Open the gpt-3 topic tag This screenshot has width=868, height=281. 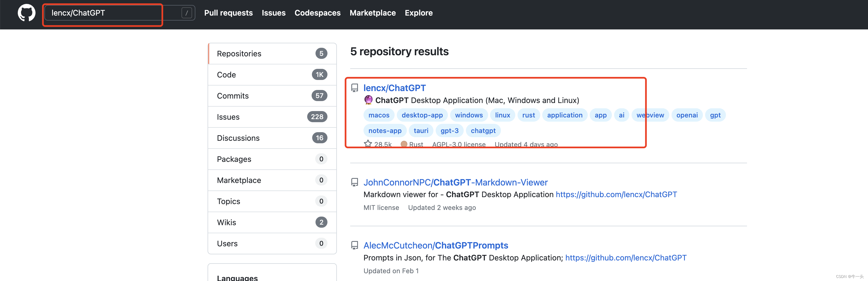tap(450, 131)
